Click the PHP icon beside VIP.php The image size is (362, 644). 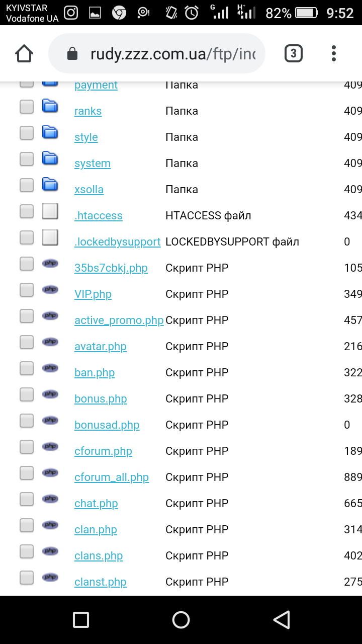click(x=50, y=289)
